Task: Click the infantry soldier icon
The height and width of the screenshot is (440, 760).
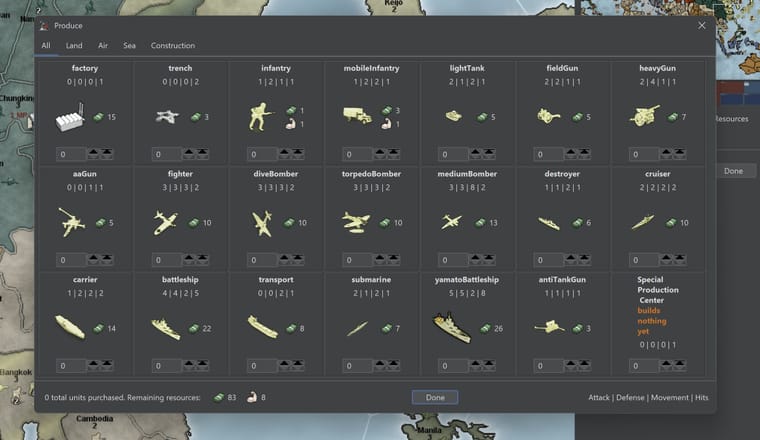Action: click(x=260, y=116)
